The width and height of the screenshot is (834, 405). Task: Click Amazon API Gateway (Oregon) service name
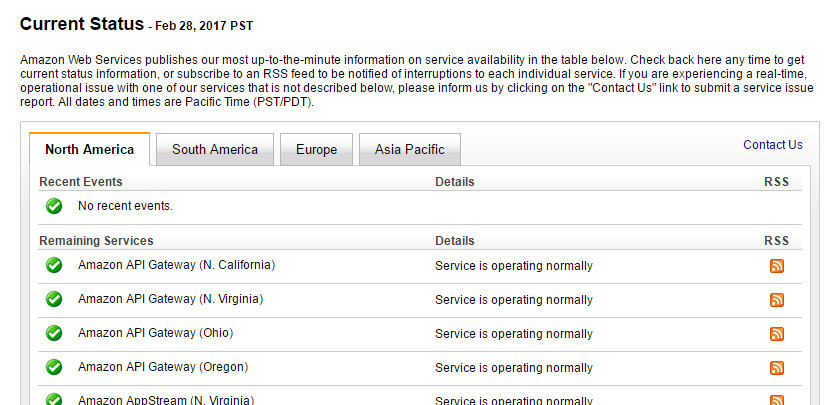tap(162, 367)
